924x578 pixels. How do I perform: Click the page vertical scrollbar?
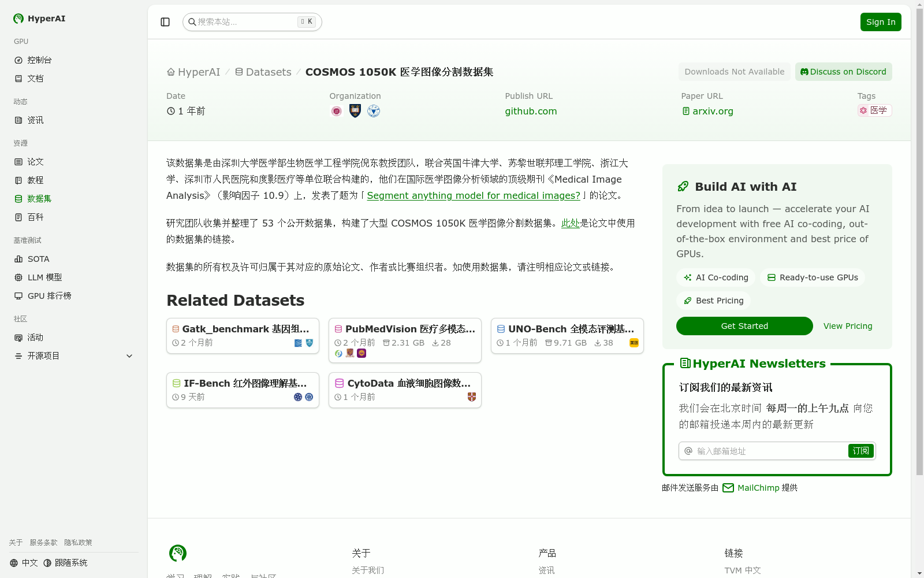(919, 243)
